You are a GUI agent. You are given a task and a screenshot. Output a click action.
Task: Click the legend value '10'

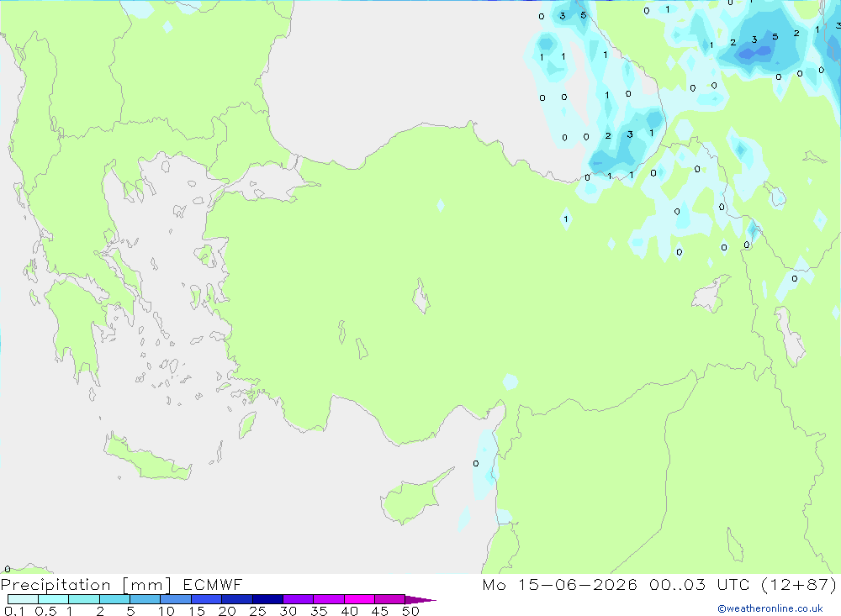(x=167, y=611)
